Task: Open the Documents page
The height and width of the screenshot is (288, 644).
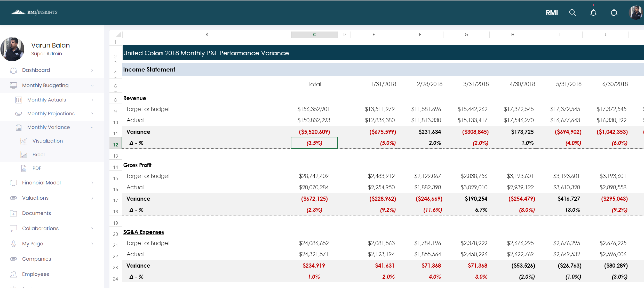Action: click(x=37, y=213)
